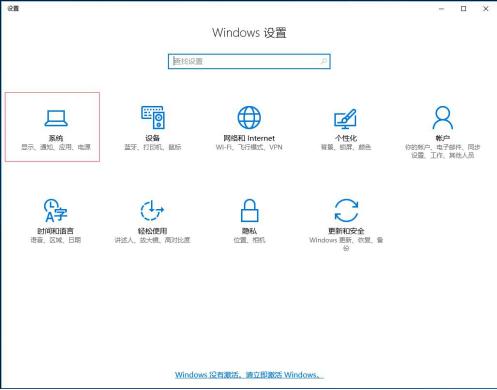Minimize the 设置 window
Viewport: 497px width, 390px height.
point(441,9)
